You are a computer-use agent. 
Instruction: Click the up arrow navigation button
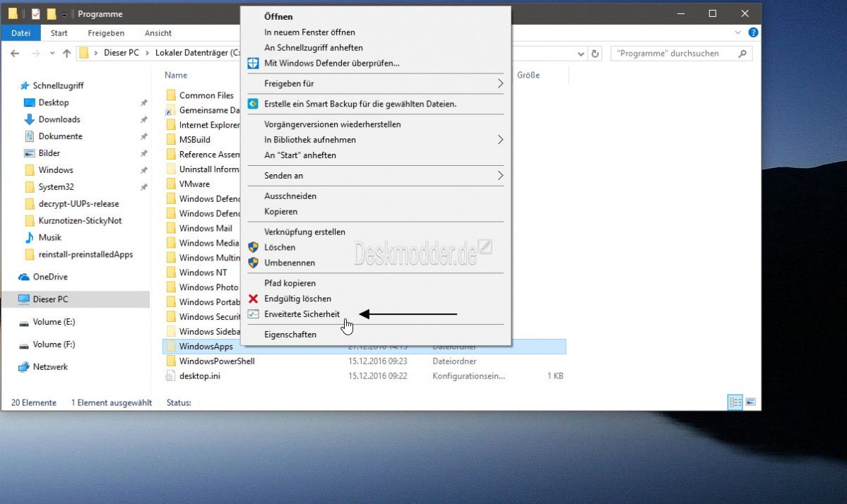pyautogui.click(x=67, y=54)
